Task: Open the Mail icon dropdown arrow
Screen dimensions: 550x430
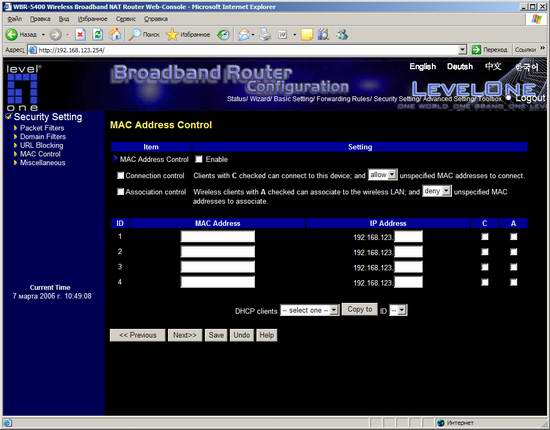Action: [253, 35]
